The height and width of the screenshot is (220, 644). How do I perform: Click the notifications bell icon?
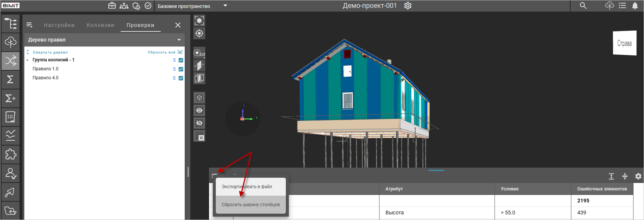click(x=635, y=6)
